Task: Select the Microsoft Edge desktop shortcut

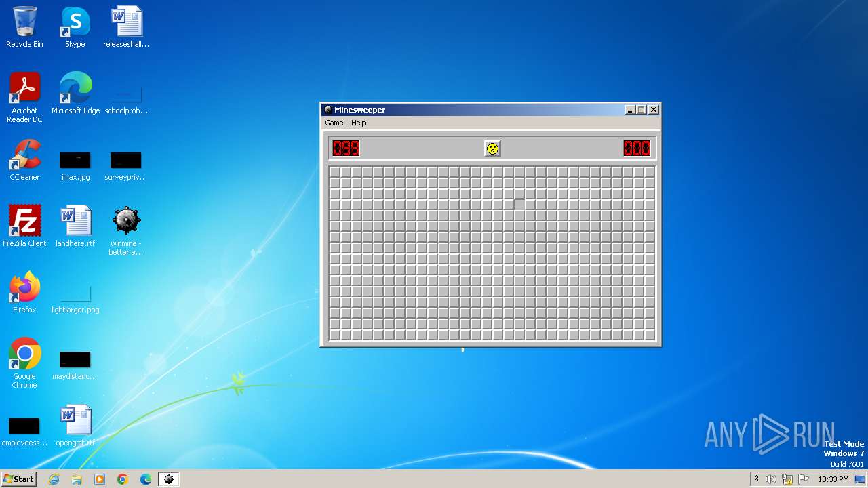Action: pyautogui.click(x=75, y=94)
